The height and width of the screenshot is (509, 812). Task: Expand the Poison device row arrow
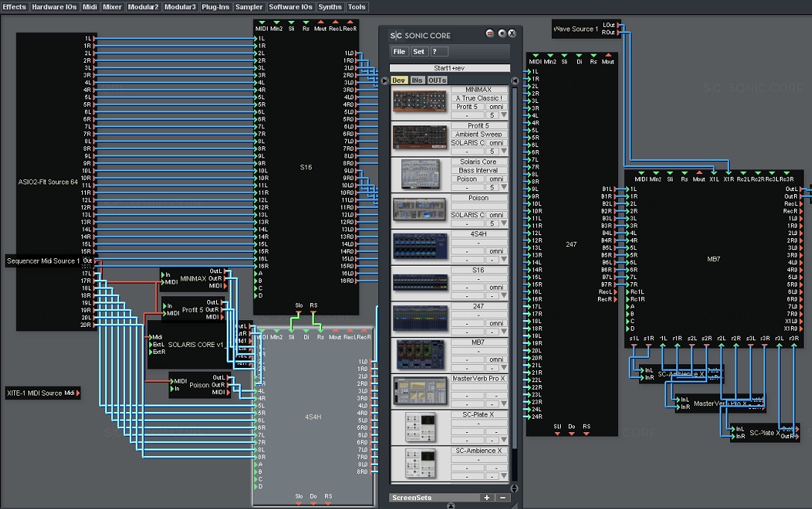click(503, 223)
